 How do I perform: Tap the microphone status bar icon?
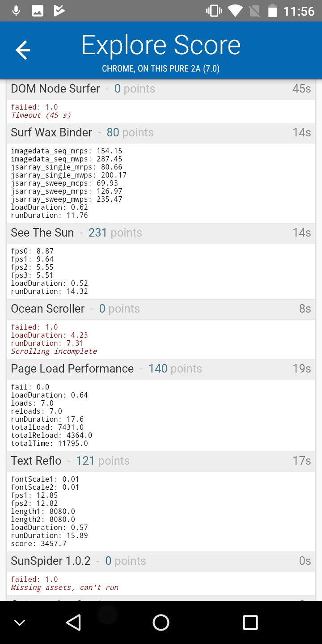pyautogui.click(x=16, y=11)
